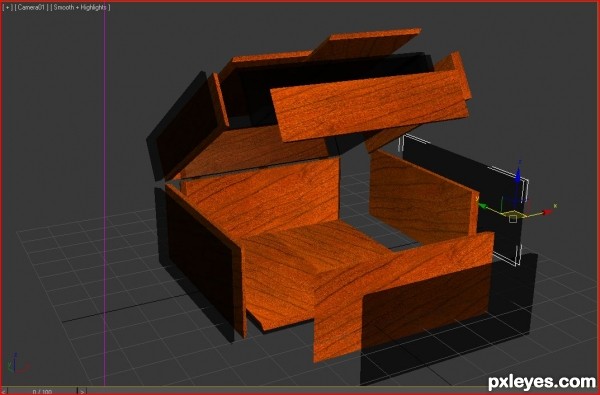The width and height of the screenshot is (600, 395).
Task: Click the pxleyes.com watermark text
Action: 542,382
